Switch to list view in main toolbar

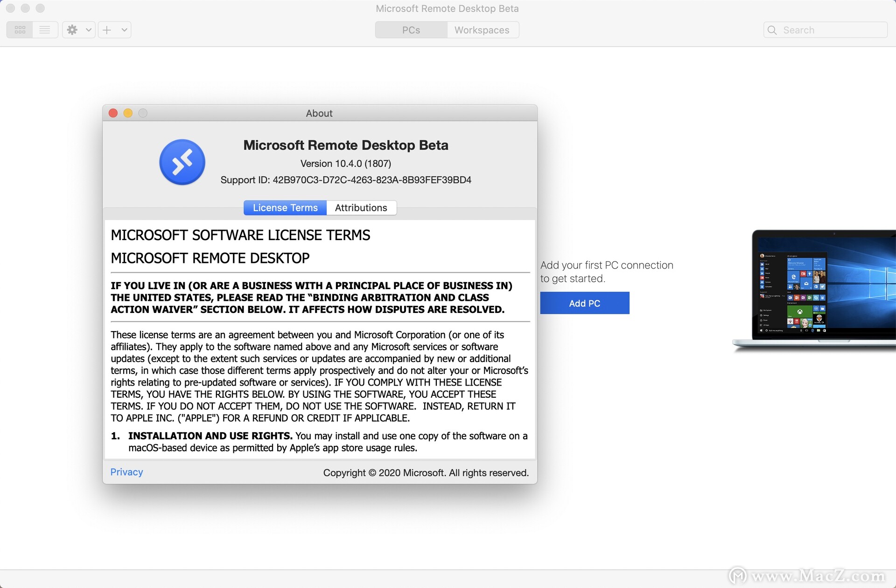tap(45, 30)
